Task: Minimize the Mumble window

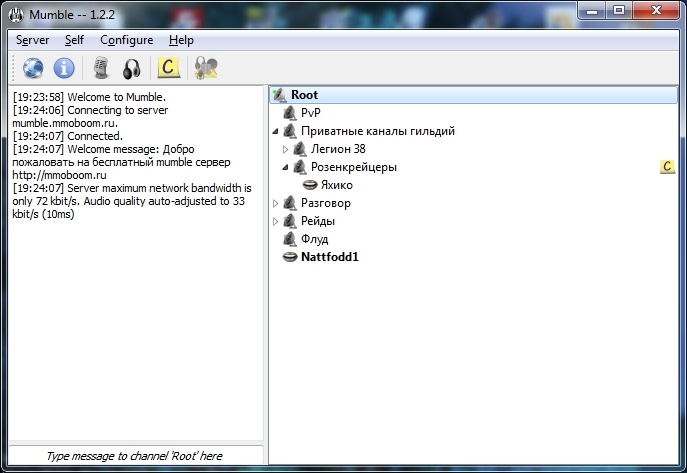Action: pyautogui.click(x=592, y=11)
